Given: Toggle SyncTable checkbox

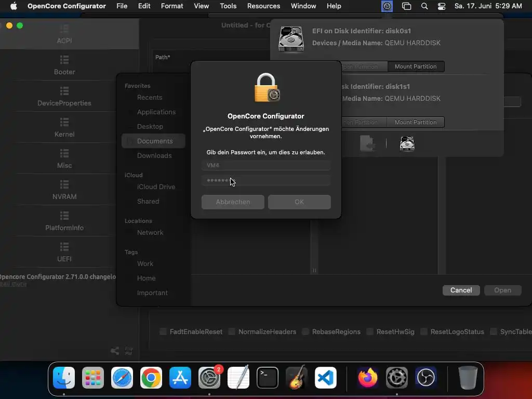Looking at the screenshot, I should pos(494,331).
